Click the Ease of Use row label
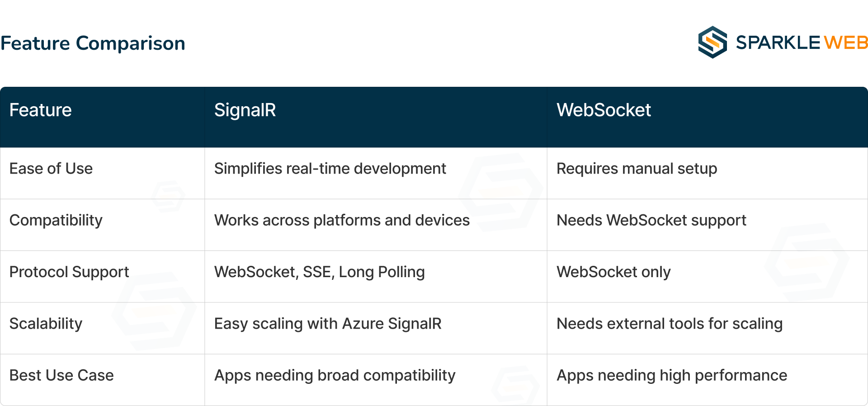Image resolution: width=868 pixels, height=406 pixels. [51, 169]
